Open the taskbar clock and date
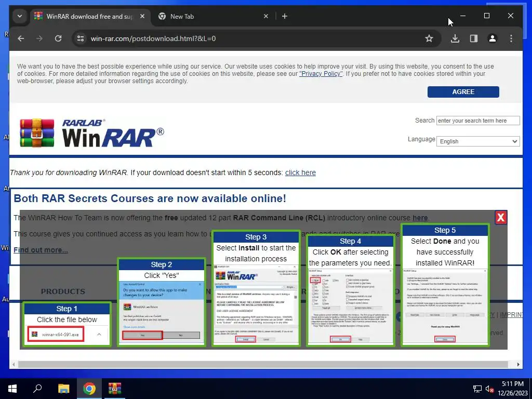Image resolution: width=532 pixels, height=399 pixels. (513, 389)
